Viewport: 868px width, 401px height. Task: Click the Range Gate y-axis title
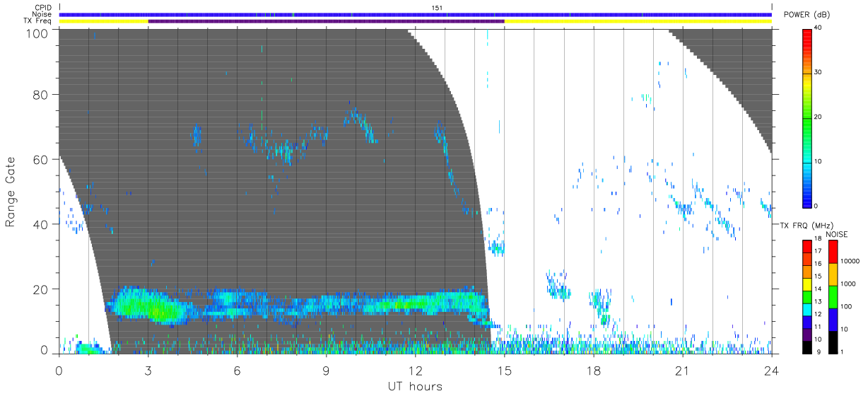[11, 192]
